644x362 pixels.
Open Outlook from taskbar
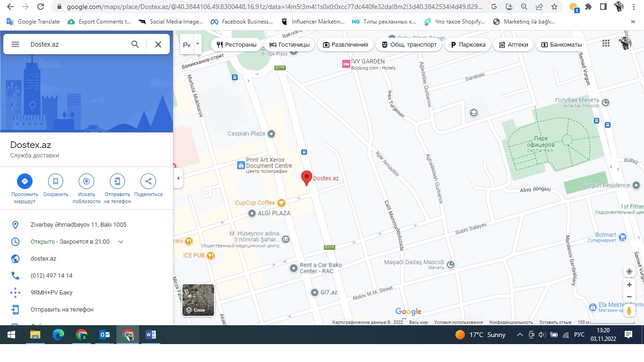click(105, 335)
